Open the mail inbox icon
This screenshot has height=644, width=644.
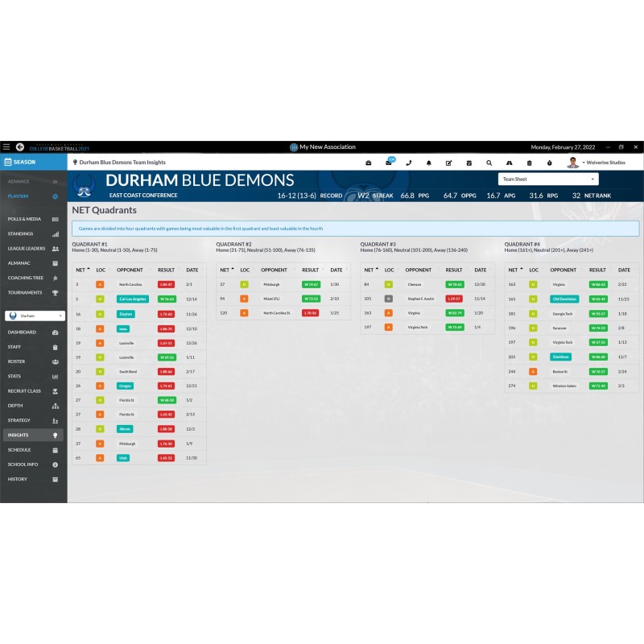click(389, 163)
